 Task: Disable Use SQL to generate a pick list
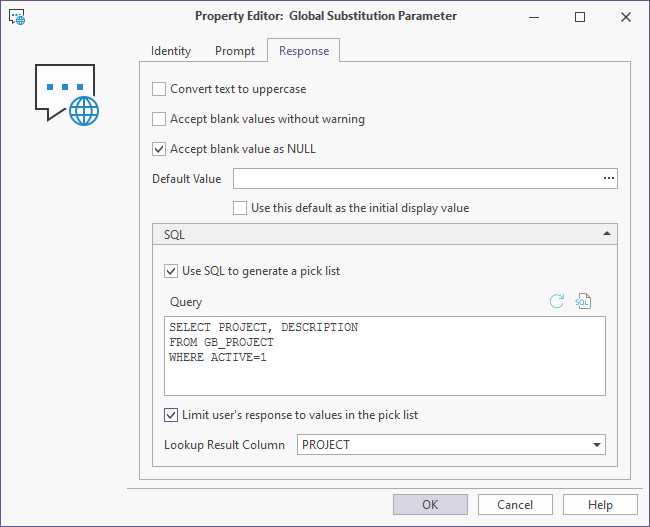(x=171, y=271)
